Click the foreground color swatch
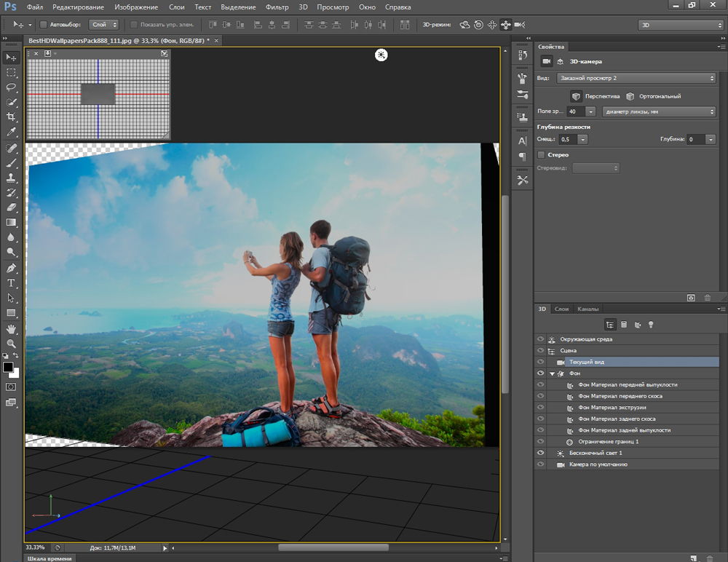The width and height of the screenshot is (728, 562). coord(8,367)
